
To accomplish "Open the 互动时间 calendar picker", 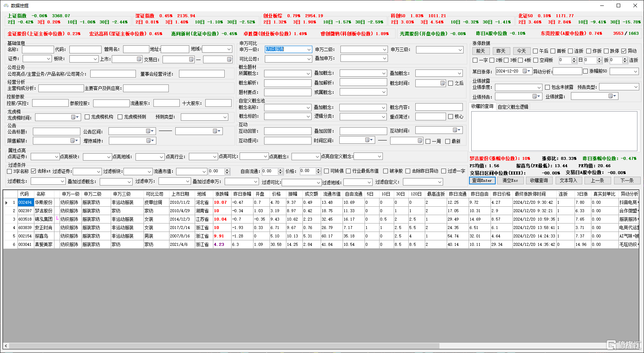I will pos(457,130).
